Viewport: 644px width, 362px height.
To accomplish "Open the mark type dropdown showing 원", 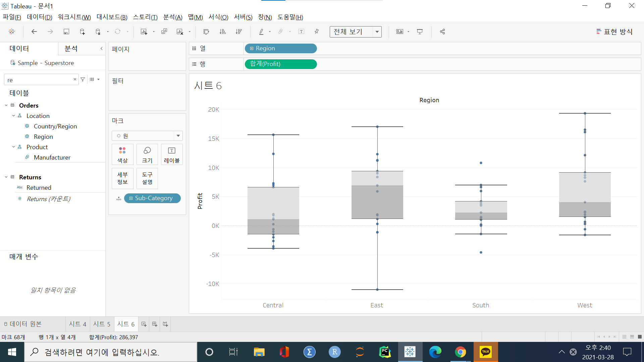I will tap(178, 136).
